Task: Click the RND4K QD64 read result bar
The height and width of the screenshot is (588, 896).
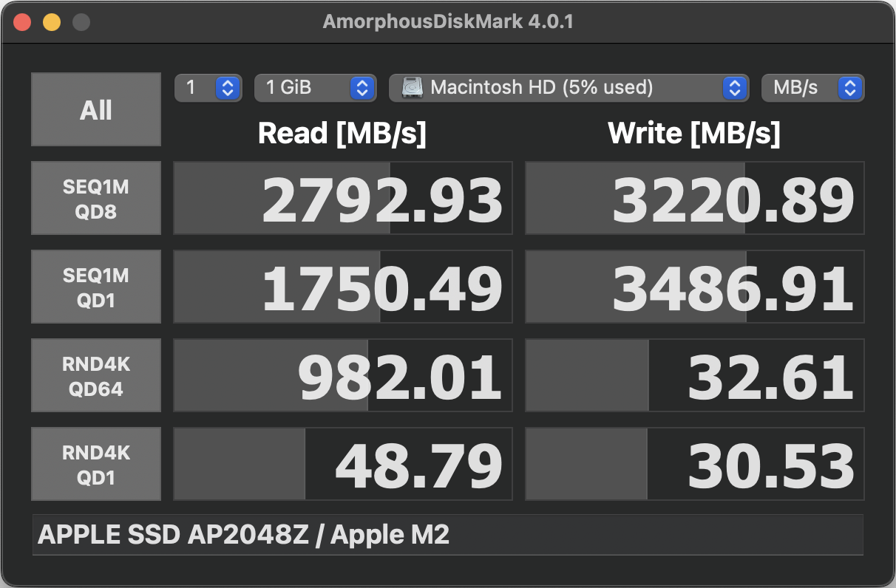Action: 342,375
